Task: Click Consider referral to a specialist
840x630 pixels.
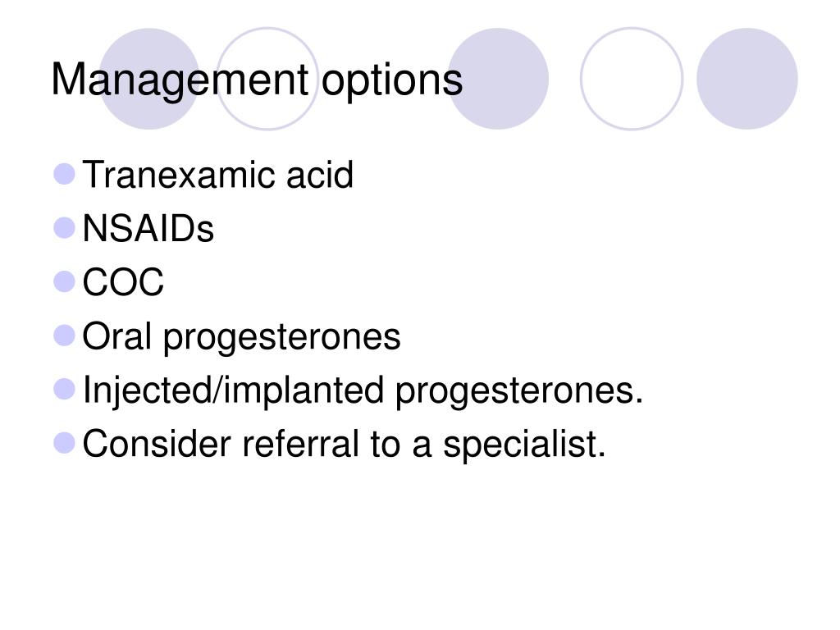Action: tap(344, 444)
